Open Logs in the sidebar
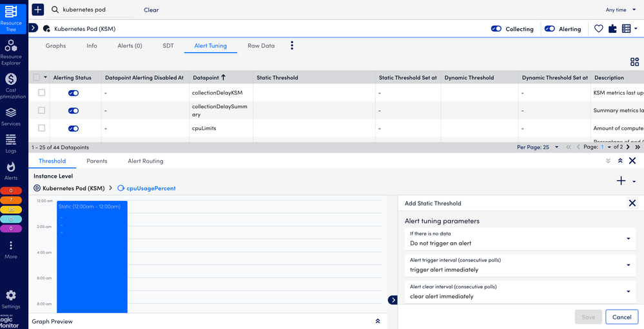644x329 pixels. [11, 144]
